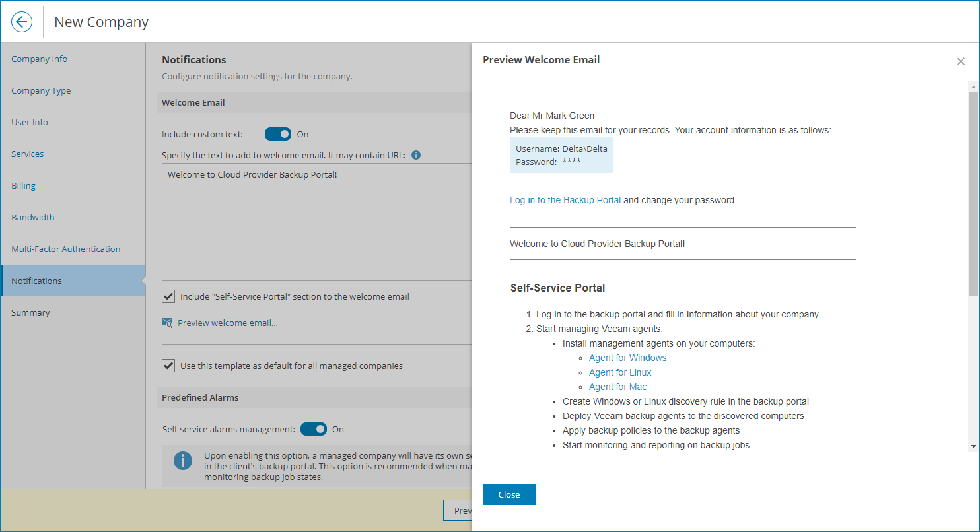Toggle Self-service alarms management switch
980x532 pixels.
pyautogui.click(x=314, y=429)
